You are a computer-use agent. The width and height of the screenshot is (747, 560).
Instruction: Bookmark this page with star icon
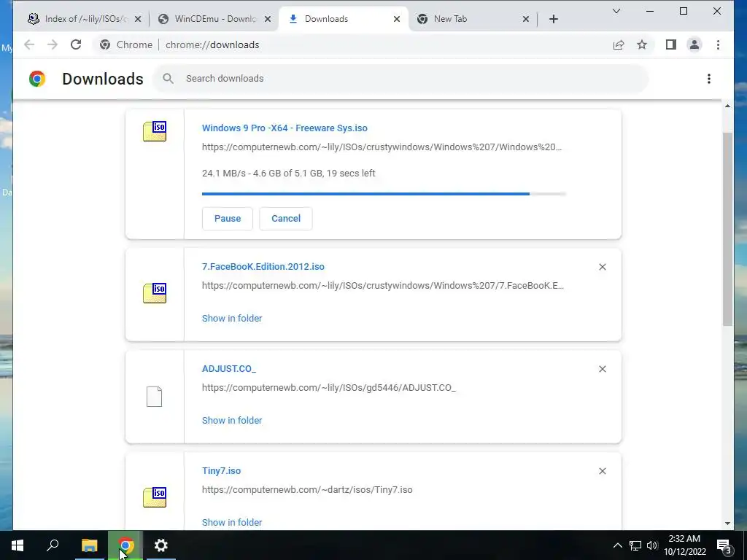click(x=642, y=44)
